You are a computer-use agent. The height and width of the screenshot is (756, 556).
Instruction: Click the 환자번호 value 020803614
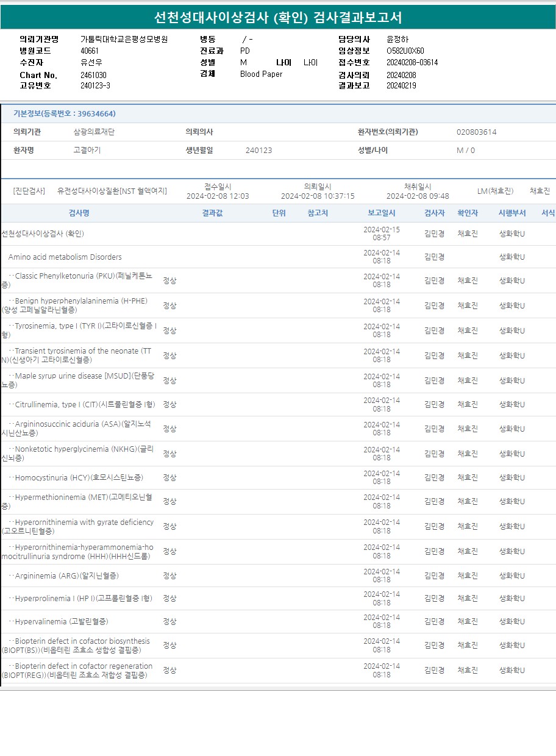(476, 132)
